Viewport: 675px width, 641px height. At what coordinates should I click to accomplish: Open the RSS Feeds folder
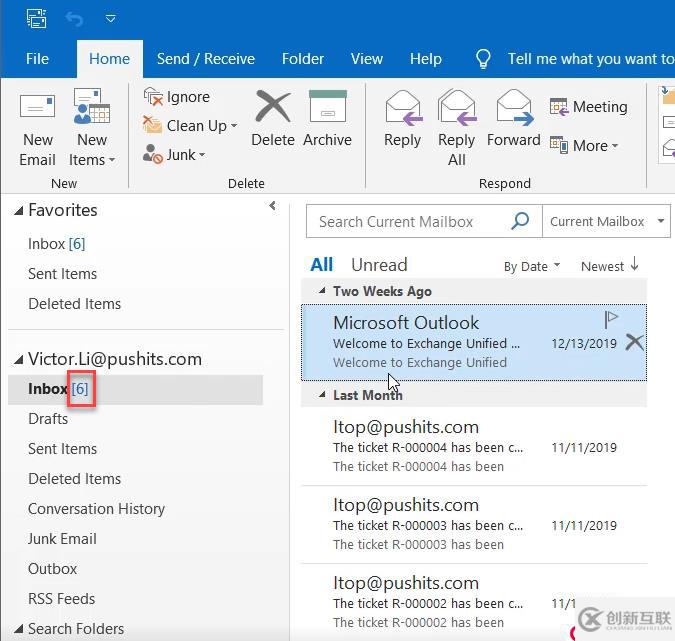tap(61, 599)
